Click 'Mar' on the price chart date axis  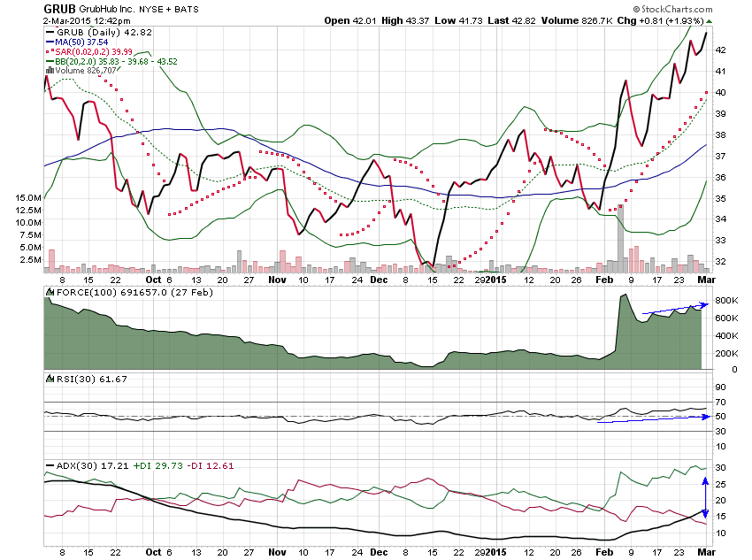pyautogui.click(x=706, y=280)
